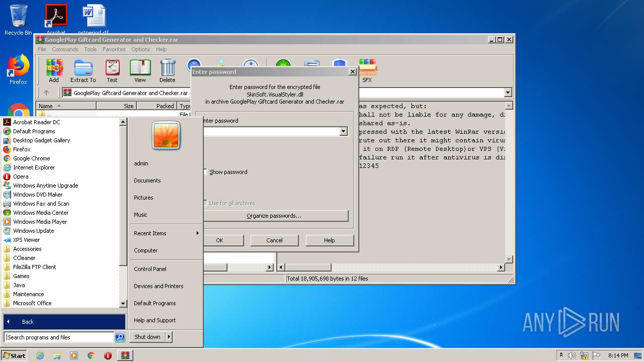Click the admin user picture in Start menu
The image size is (644, 362).
pyautogui.click(x=166, y=136)
